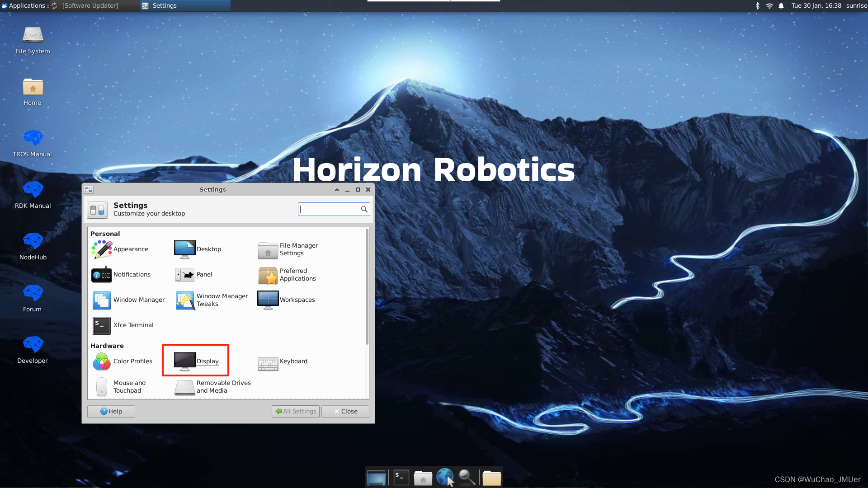Click Show Desktop icon in the dock

(x=376, y=477)
